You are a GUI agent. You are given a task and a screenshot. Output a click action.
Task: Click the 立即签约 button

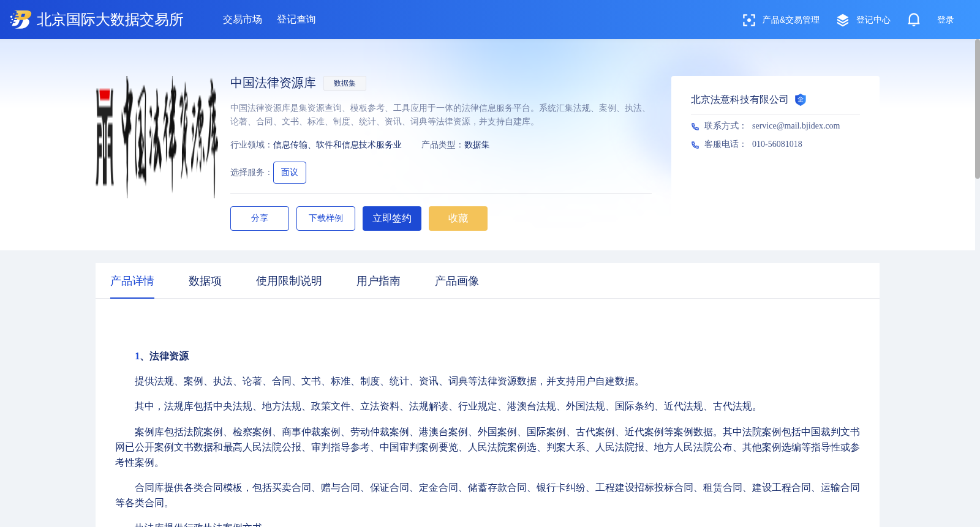click(392, 219)
